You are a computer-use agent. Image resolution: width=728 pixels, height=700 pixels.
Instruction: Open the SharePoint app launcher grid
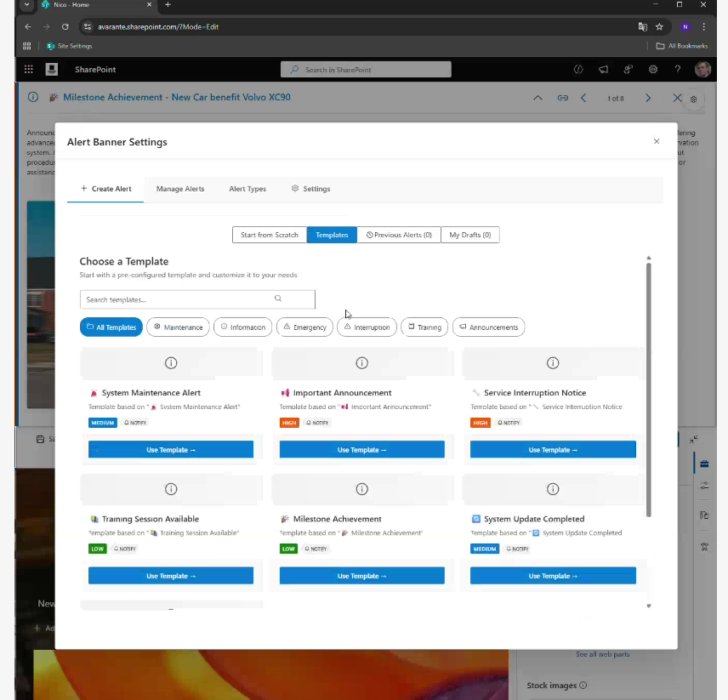click(28, 70)
